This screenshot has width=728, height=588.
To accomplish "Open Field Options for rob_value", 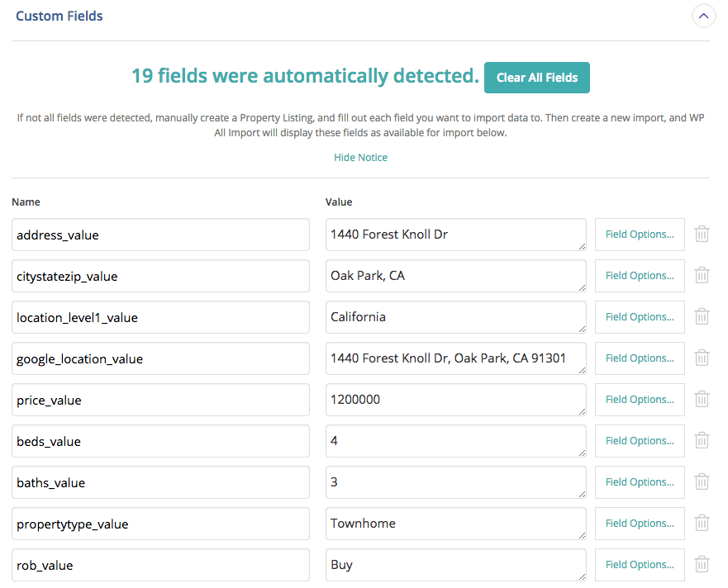I will coord(640,565).
